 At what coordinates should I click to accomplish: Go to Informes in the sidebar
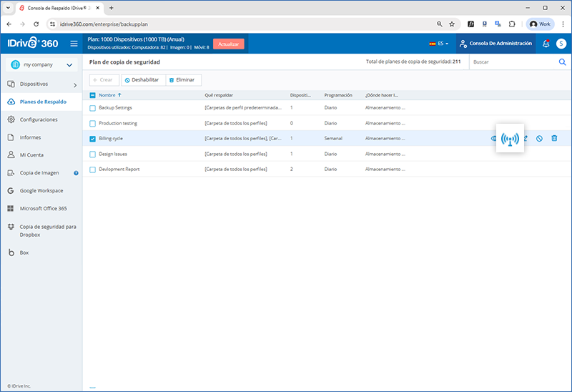coord(30,137)
